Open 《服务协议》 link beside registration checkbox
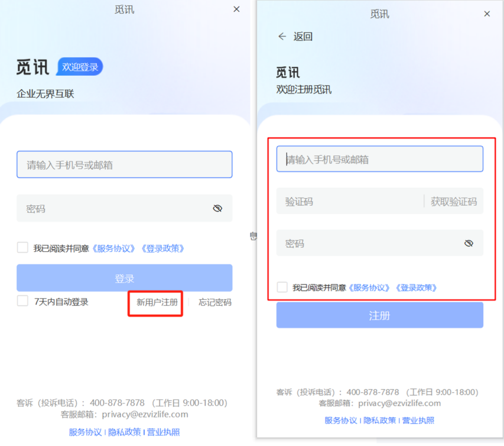504x446 pixels. [x=369, y=287]
